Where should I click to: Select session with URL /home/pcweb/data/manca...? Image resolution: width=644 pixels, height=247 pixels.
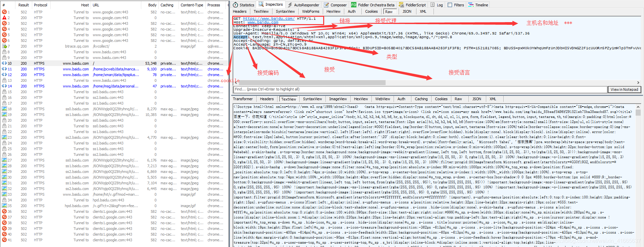pyautogui.click(x=114, y=69)
